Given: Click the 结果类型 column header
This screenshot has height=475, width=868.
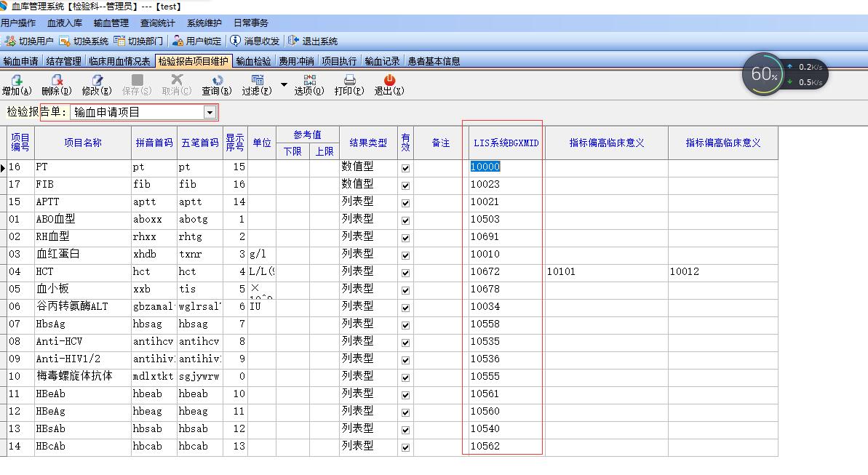Looking at the screenshot, I should coord(368,143).
